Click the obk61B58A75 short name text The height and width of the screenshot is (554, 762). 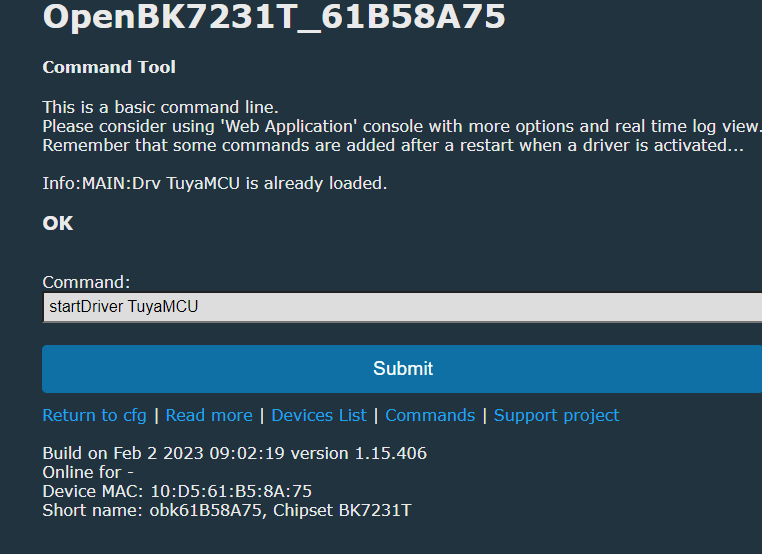click(x=205, y=511)
